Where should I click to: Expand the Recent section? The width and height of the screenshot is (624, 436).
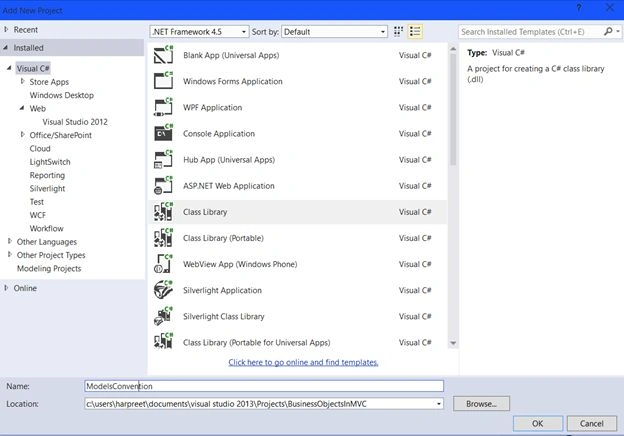[x=6, y=29]
